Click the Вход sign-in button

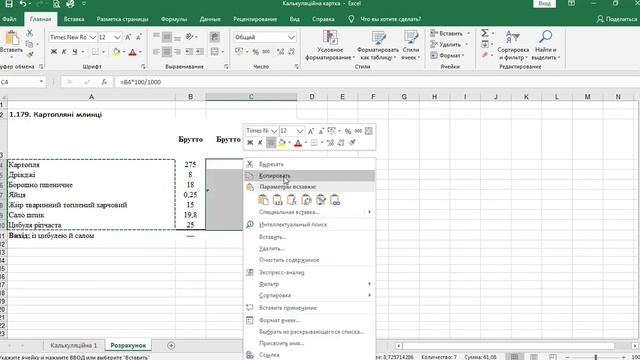pyautogui.click(x=544, y=4)
